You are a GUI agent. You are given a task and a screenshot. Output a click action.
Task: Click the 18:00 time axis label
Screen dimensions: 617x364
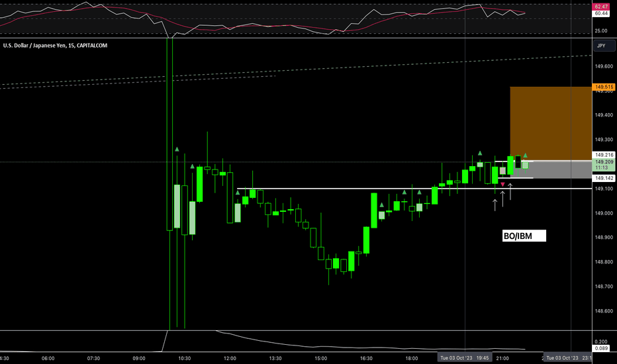(412, 358)
